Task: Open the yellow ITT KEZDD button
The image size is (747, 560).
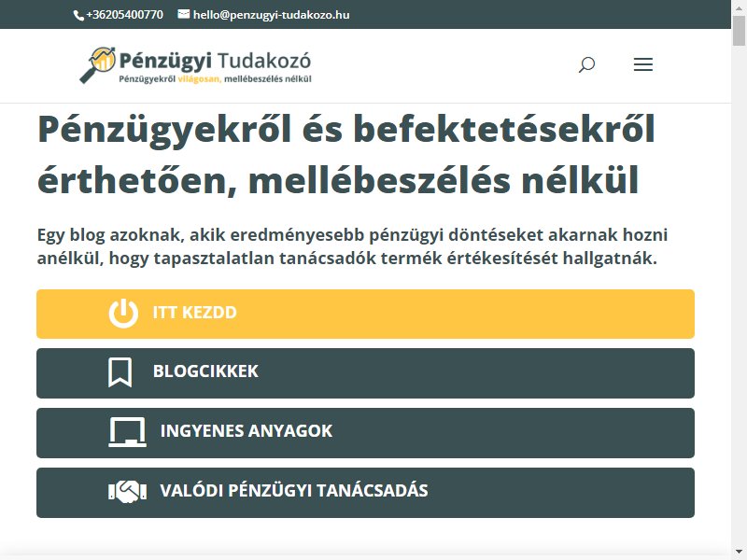Action: tap(365, 314)
